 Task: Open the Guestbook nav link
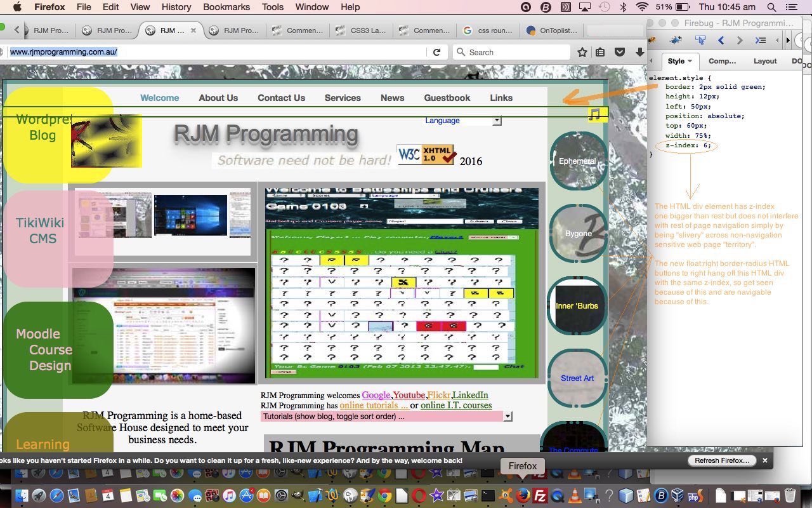pyautogui.click(x=447, y=98)
